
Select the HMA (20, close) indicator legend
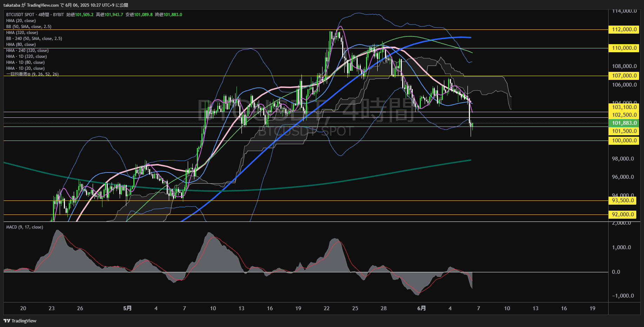tap(21, 21)
